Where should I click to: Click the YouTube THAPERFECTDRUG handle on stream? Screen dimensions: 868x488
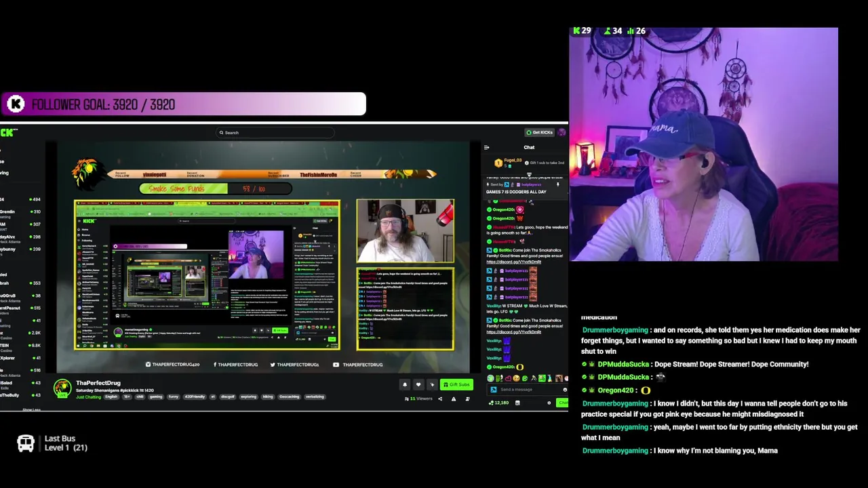(x=359, y=365)
